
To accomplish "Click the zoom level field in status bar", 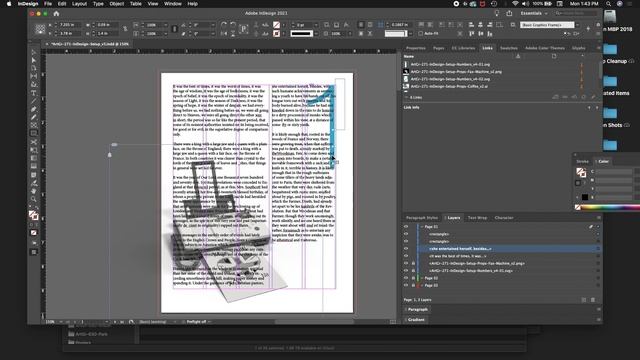I will click(51, 322).
